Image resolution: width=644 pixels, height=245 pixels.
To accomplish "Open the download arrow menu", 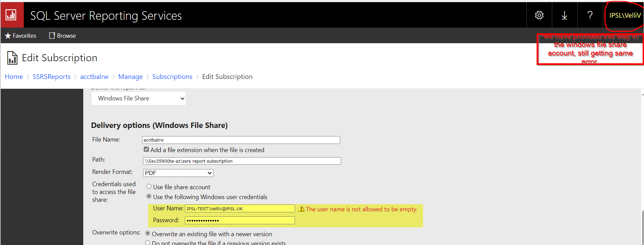I will pyautogui.click(x=564, y=15).
